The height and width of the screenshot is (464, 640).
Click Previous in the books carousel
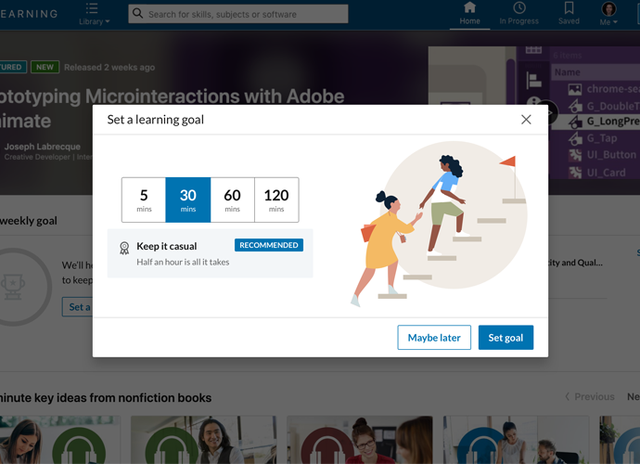point(590,397)
